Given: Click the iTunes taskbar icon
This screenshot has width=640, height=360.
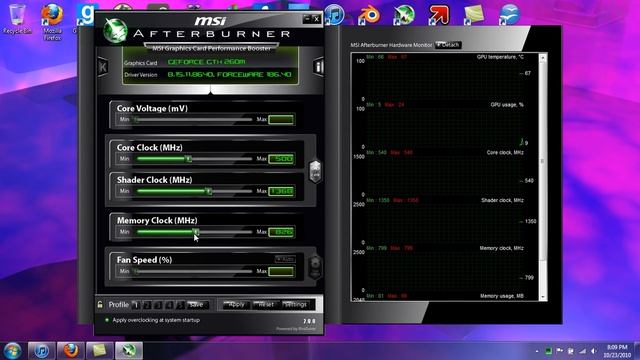Looking at the screenshot, I should coord(41,351).
